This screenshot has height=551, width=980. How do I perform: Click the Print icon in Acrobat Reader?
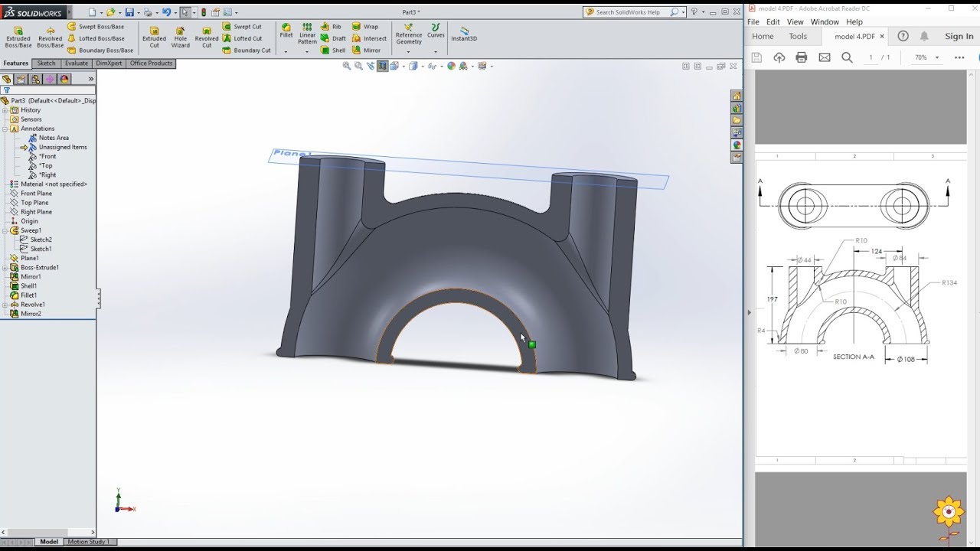pos(802,57)
